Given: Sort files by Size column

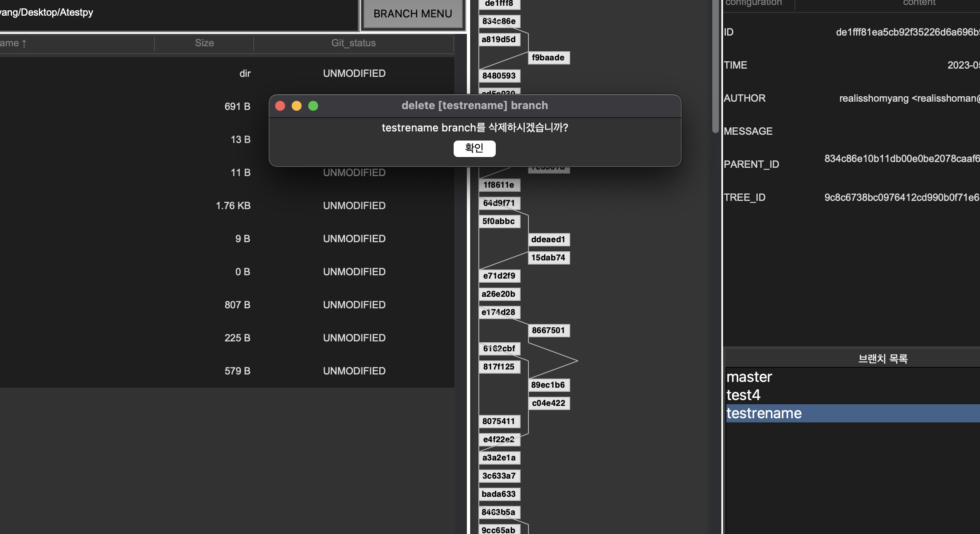Looking at the screenshot, I should [204, 43].
